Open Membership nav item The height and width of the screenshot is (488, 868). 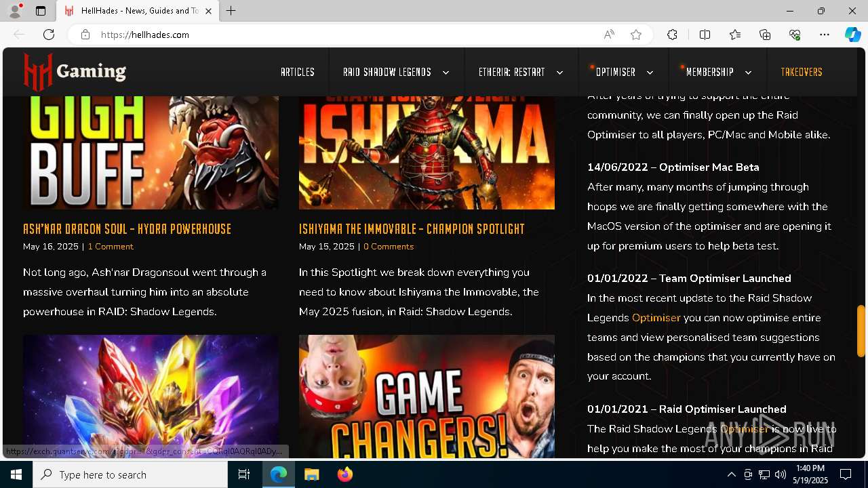(x=710, y=72)
